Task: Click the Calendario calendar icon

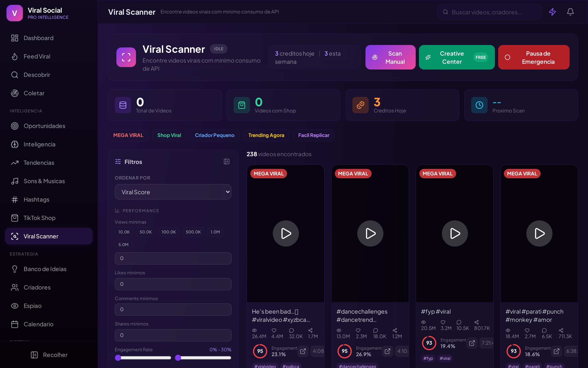Action: coord(14,324)
